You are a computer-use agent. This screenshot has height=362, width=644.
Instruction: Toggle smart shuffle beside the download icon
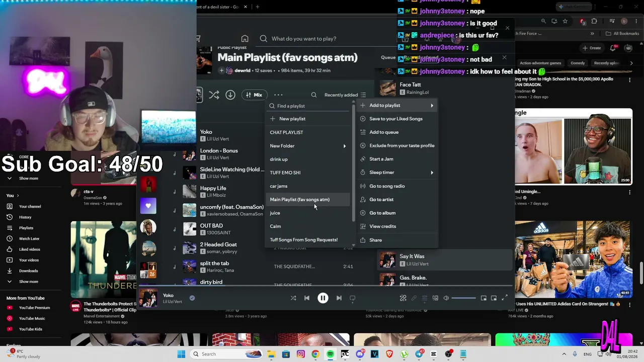click(214, 95)
